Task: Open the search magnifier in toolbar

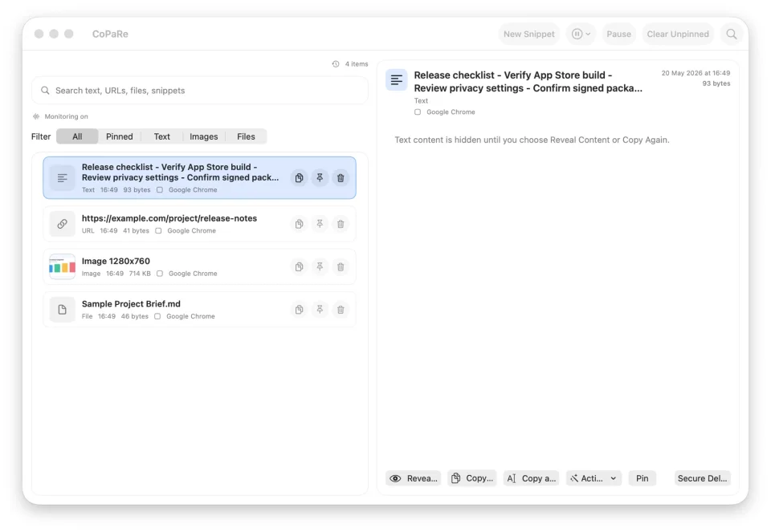Action: coord(731,34)
